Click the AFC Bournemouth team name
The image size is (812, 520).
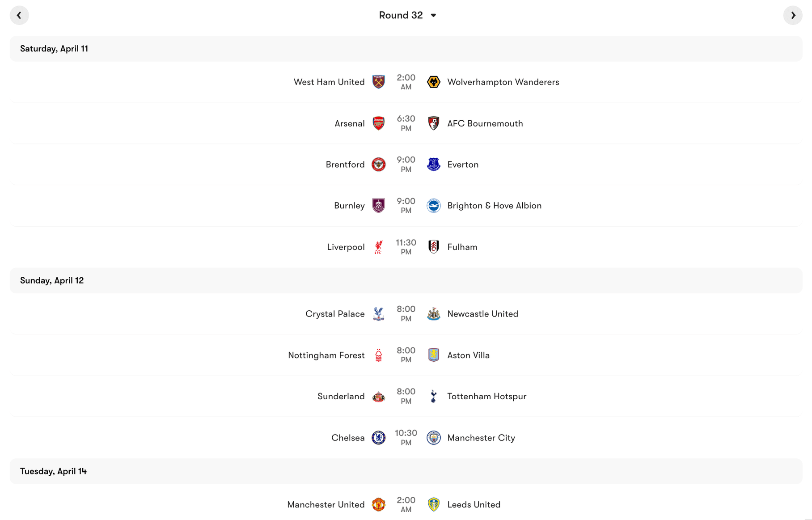pos(485,123)
